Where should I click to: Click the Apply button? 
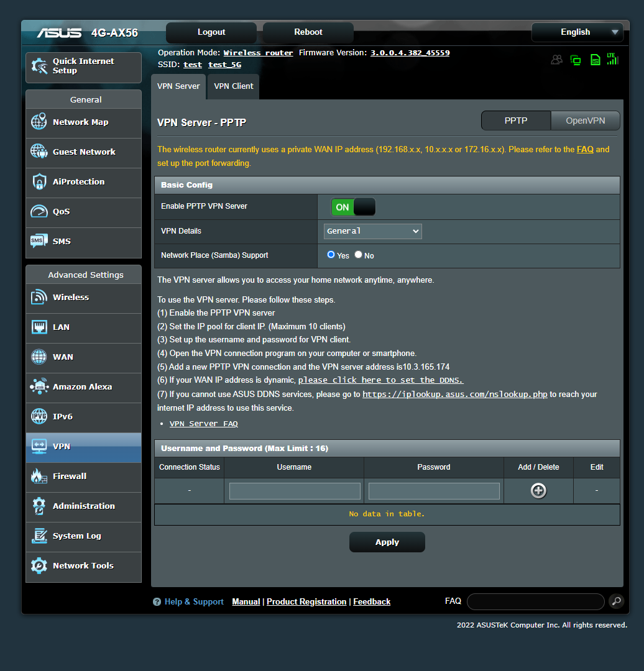pos(387,542)
